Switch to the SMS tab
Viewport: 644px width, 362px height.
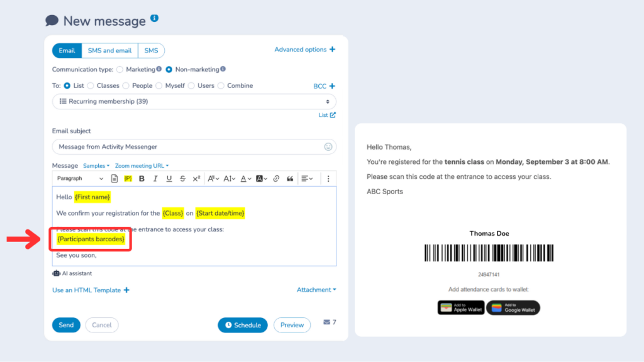[x=151, y=50]
